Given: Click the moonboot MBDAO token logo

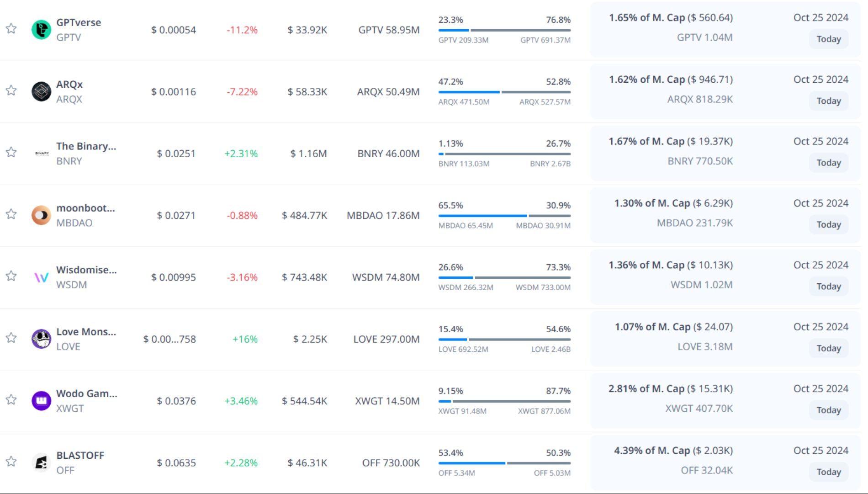Looking at the screenshot, I should pos(41,215).
